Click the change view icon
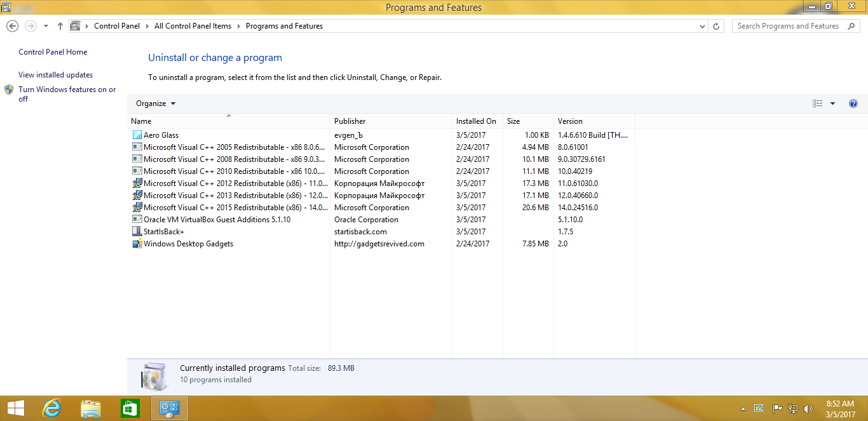Screen dimensions: 868x421 click(818, 104)
